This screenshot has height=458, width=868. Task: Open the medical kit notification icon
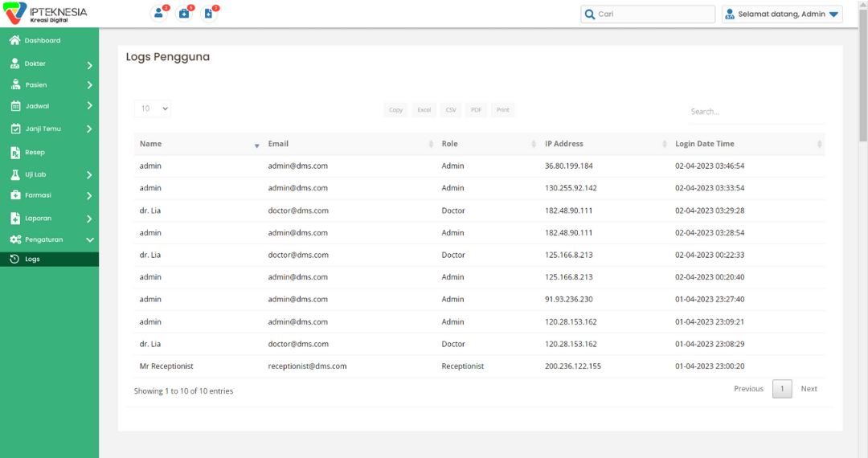coord(184,14)
